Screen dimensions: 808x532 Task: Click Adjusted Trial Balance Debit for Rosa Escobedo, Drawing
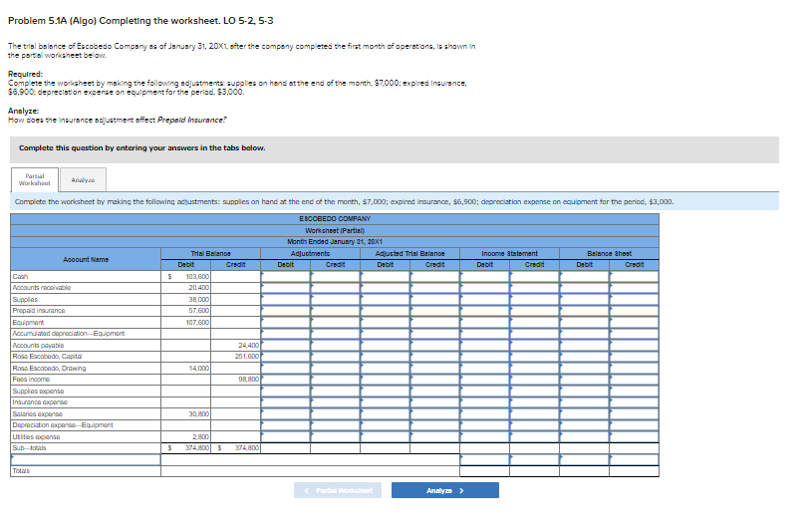pos(385,368)
